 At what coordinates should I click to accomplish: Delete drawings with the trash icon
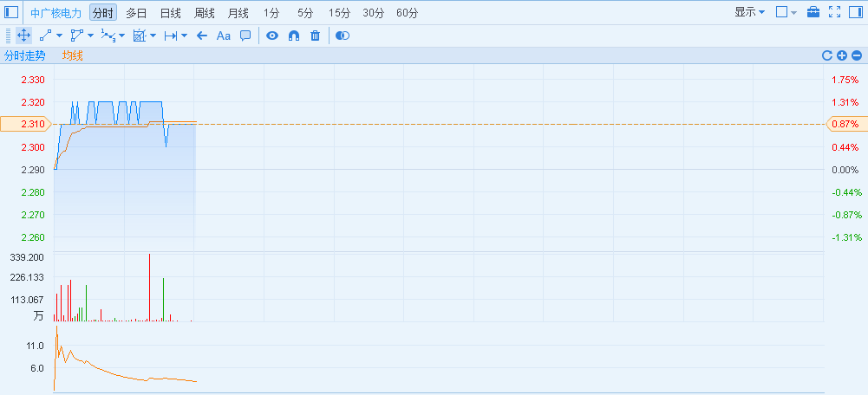315,36
